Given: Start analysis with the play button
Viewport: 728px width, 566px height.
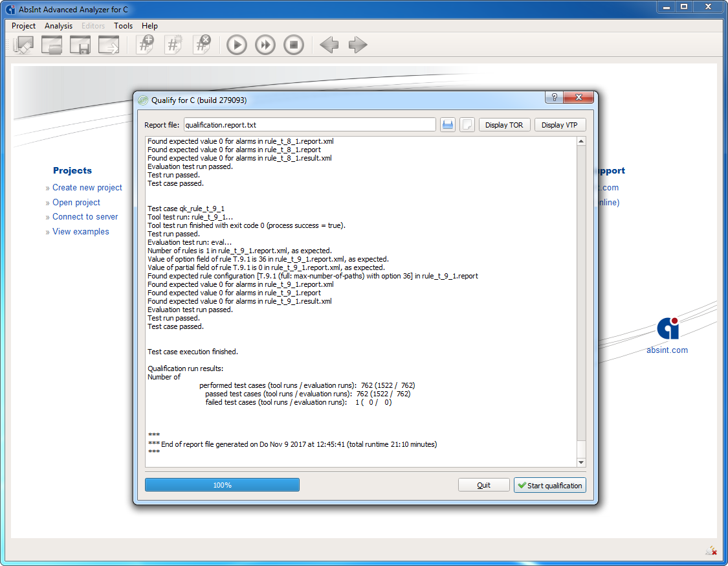Looking at the screenshot, I should pos(237,45).
